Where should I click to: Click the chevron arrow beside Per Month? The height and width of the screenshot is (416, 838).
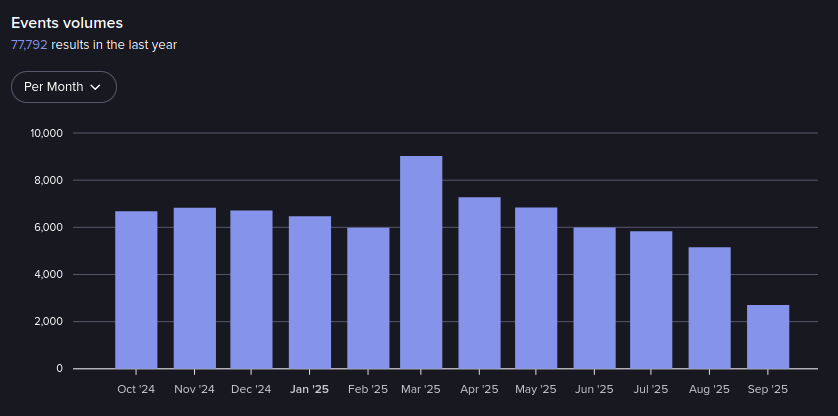point(96,87)
